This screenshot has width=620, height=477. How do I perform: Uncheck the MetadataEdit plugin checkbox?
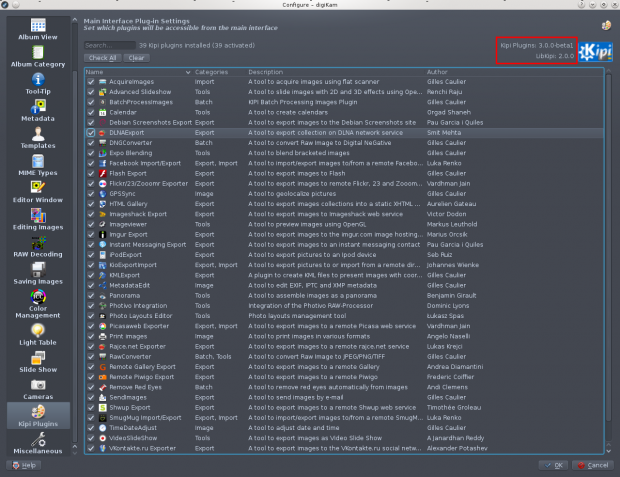tap(91, 285)
